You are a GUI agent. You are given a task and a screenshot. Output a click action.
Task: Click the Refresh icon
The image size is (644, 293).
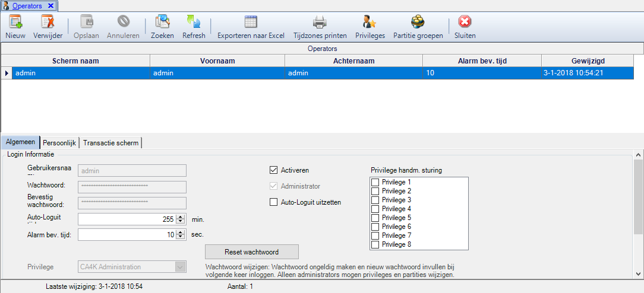pyautogui.click(x=194, y=21)
